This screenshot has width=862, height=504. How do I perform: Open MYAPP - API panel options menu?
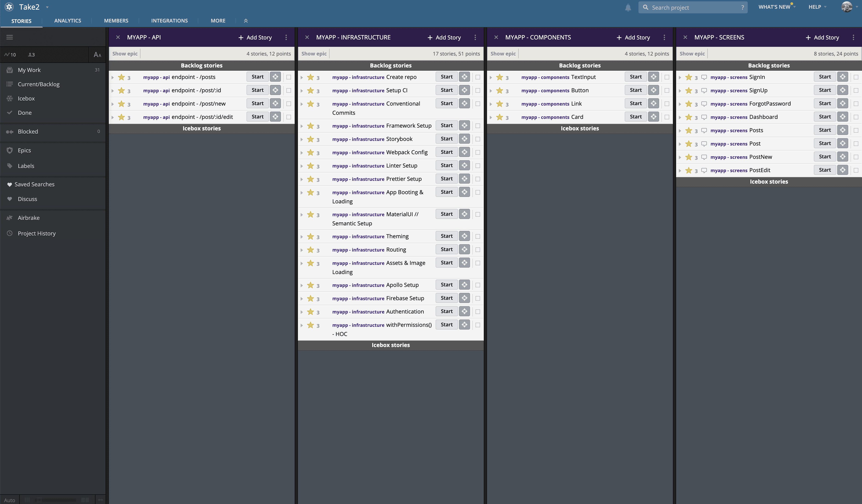(286, 37)
